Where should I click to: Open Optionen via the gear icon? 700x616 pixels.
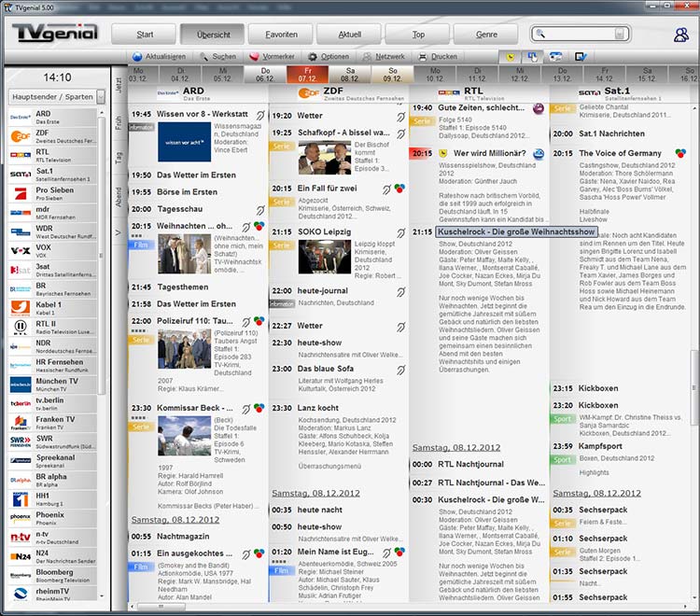(x=313, y=57)
